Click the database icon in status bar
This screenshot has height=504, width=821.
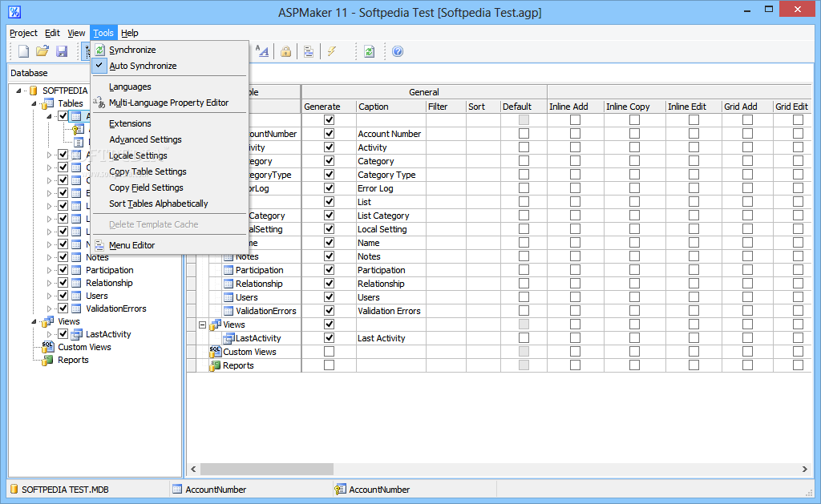click(14, 490)
